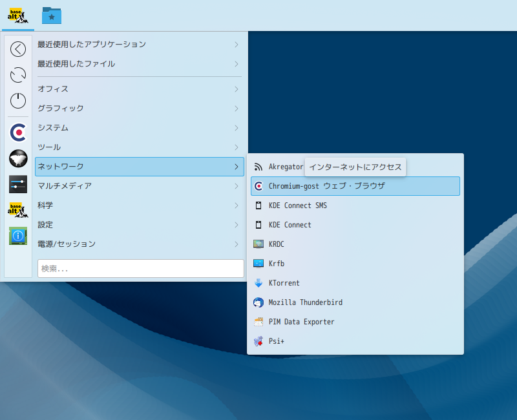The image size is (517, 420).
Task: Click the circular arrows icon in sidebar
Action: tap(18, 75)
